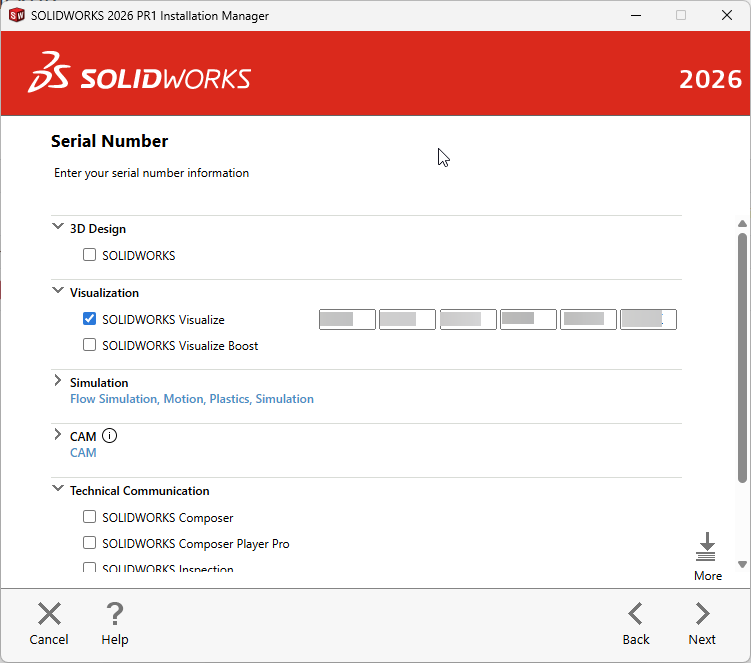751x663 pixels.
Task: Click the vertical scrollbar thumb
Action: tap(742, 358)
